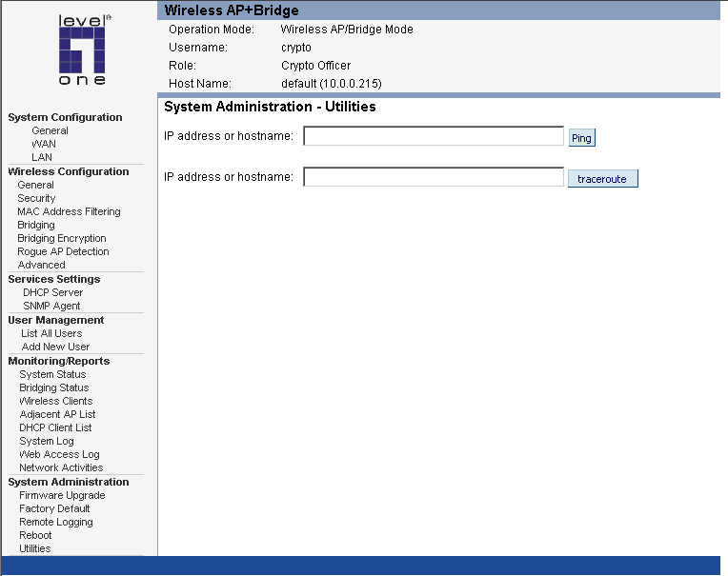Open the LAN settings page
Viewport: 728px width, 576px height.
(42, 158)
